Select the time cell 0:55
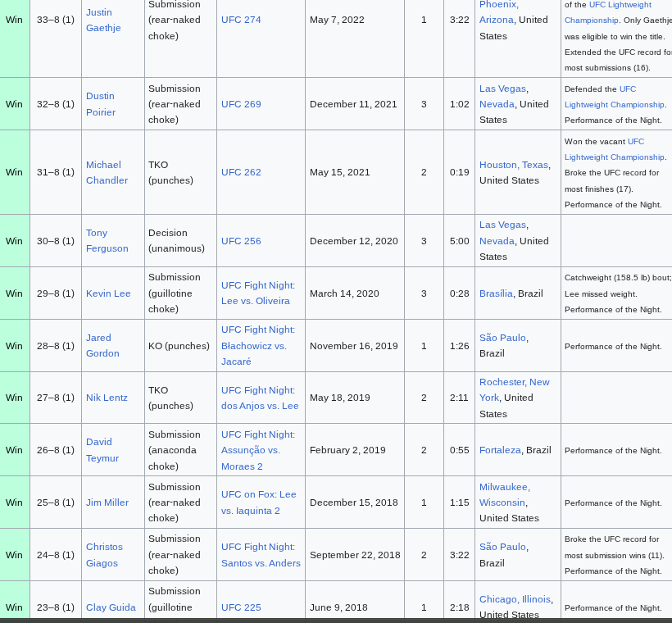672x623 pixels. [x=460, y=450]
